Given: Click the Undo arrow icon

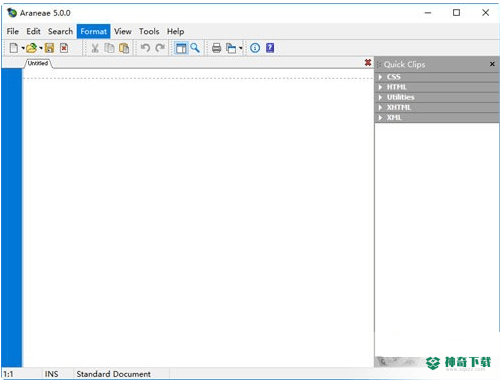Looking at the screenshot, I should click(145, 48).
